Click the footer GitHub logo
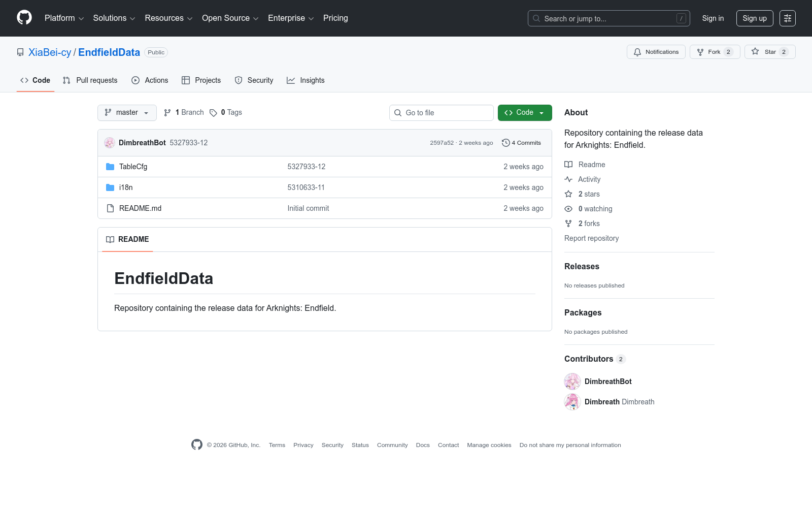The width and height of the screenshot is (812, 508). point(197,444)
